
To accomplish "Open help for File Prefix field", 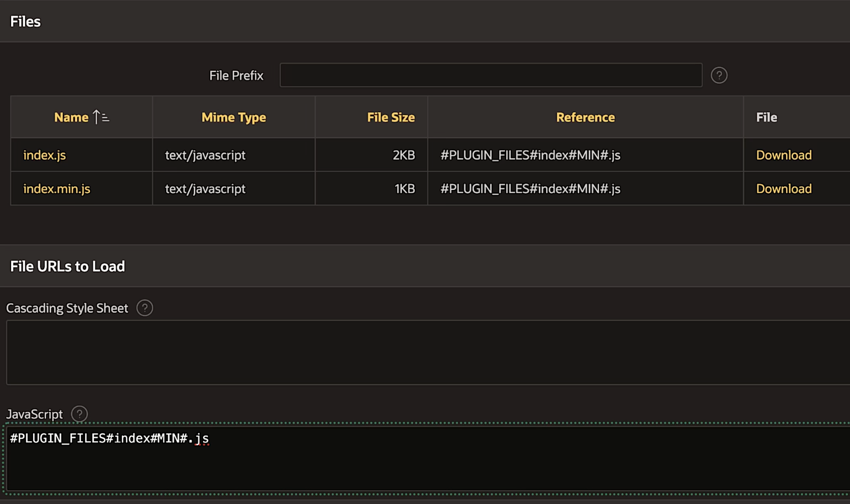I will 719,75.
